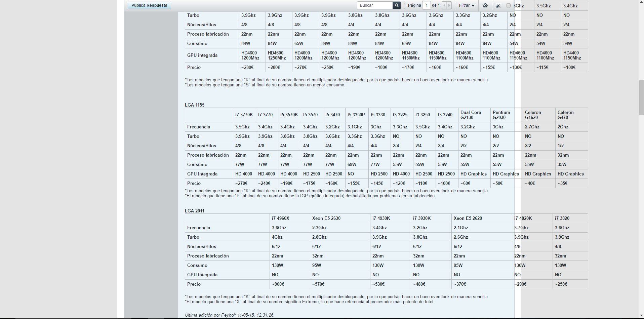
Task: Click the page number field
Action: [x=427, y=5]
